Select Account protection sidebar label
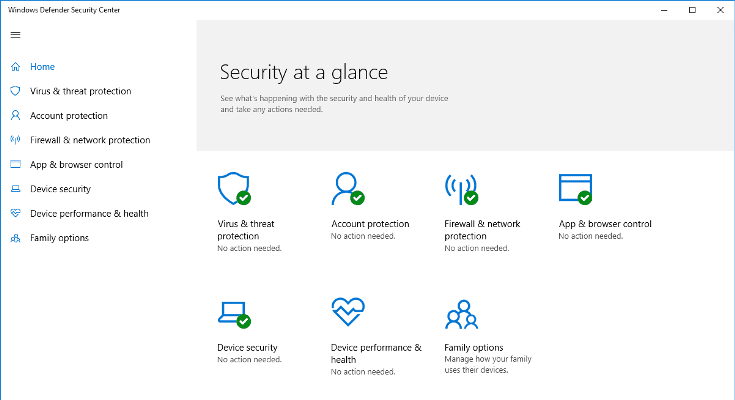Image resolution: width=735 pixels, height=400 pixels. [69, 115]
